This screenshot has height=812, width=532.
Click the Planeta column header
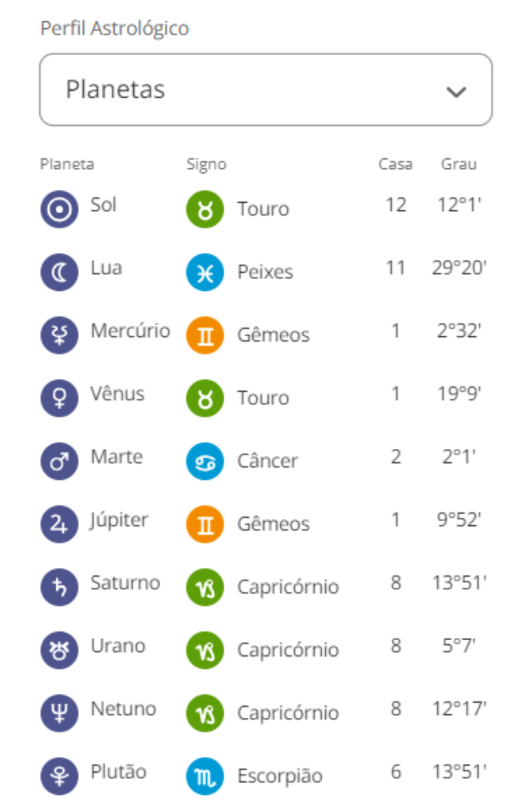tap(67, 165)
